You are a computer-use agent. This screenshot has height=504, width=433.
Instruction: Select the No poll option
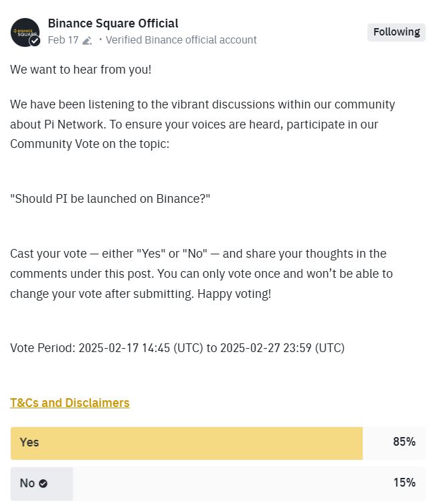point(218,484)
